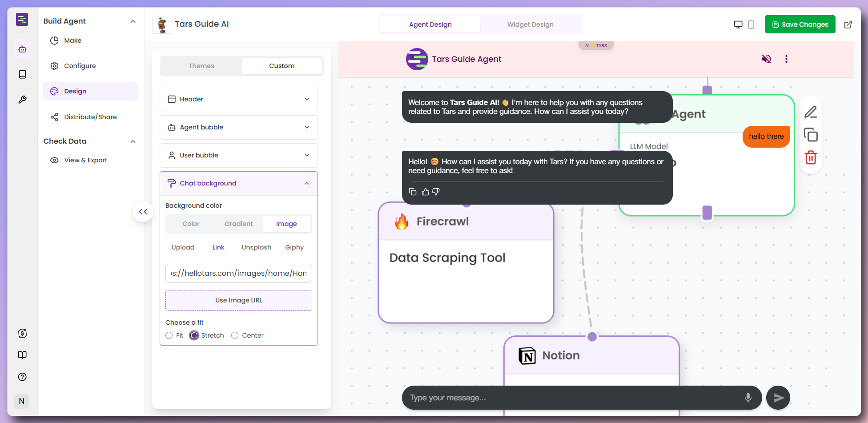
Task: Click the Use Image URL button
Action: [x=239, y=301]
